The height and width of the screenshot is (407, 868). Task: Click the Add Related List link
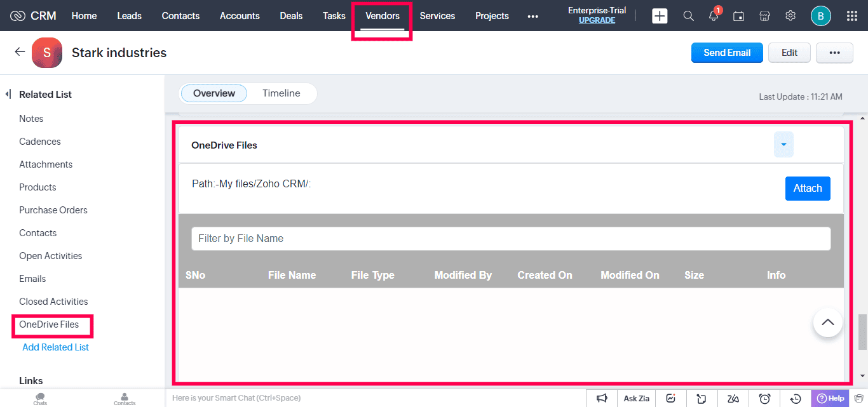56,347
